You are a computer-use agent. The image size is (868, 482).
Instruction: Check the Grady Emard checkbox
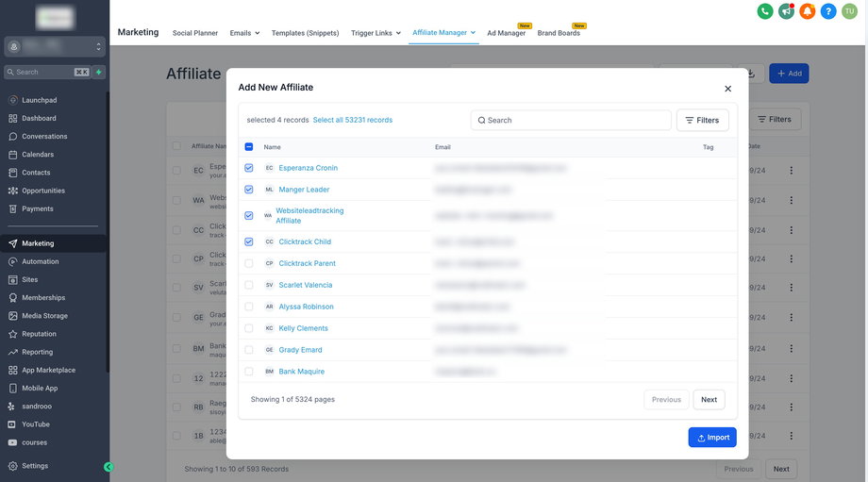coord(248,350)
